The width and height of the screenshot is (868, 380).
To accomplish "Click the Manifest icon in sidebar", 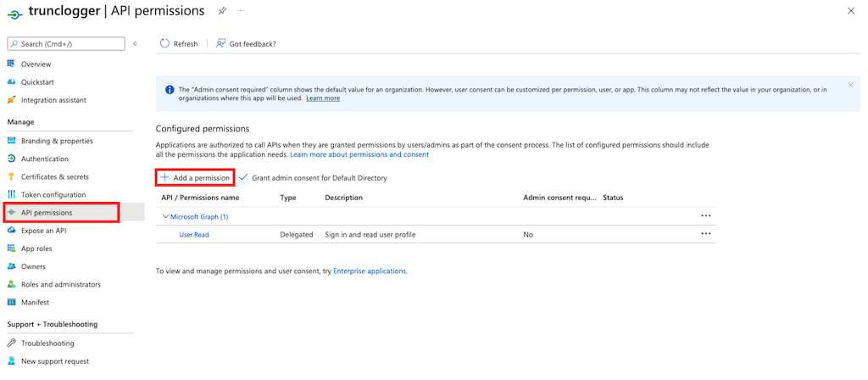I will click(x=11, y=303).
